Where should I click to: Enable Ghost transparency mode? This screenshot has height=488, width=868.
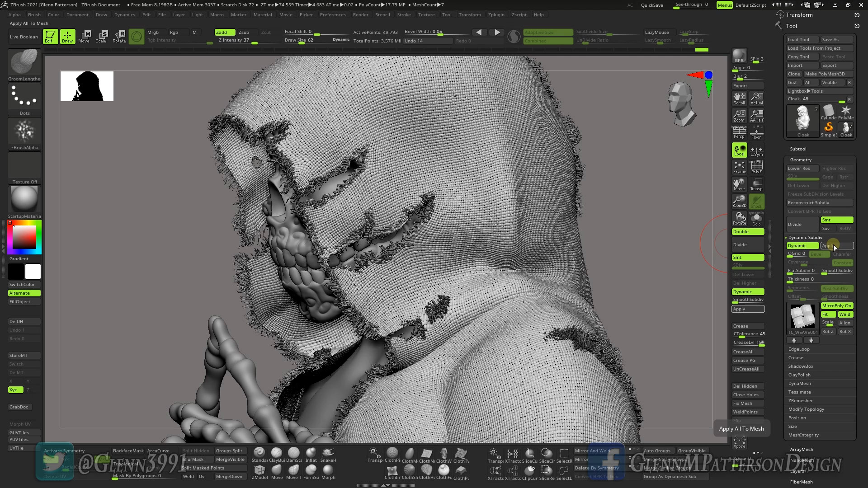757,201
